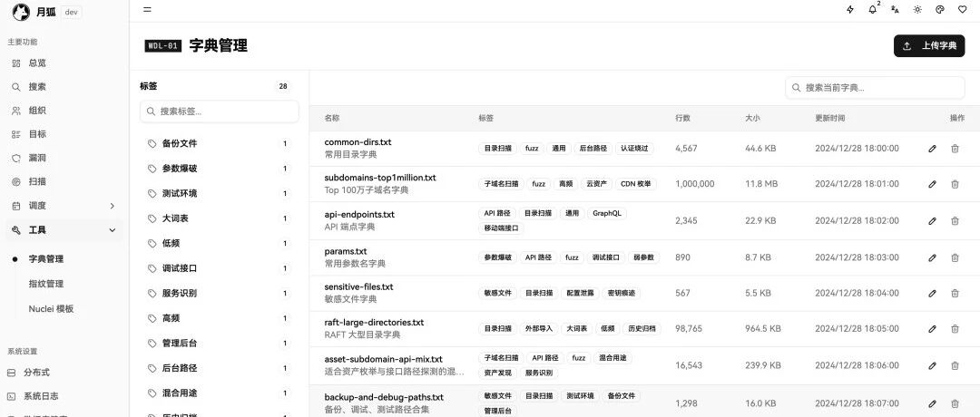Viewport: 980px width, 417px height.
Task: Click the 名称 column header
Action: point(332,118)
